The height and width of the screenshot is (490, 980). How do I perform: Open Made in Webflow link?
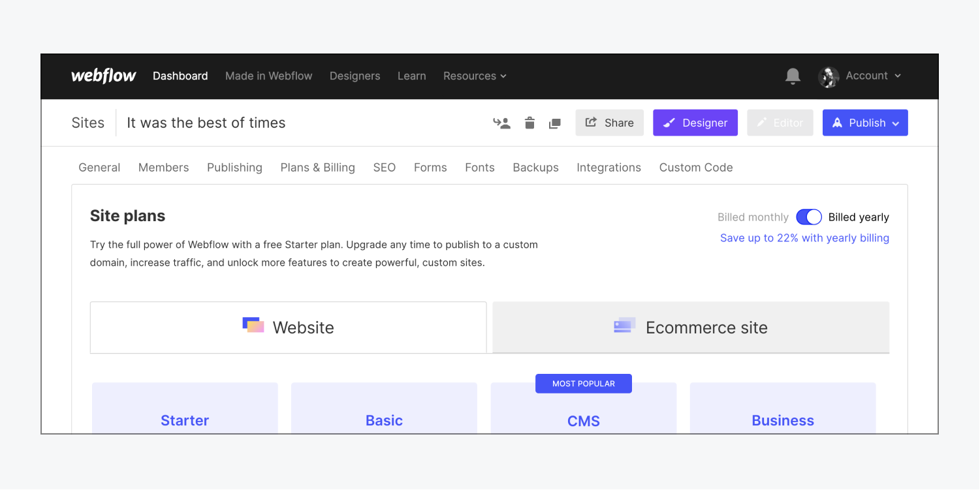pyautogui.click(x=269, y=76)
